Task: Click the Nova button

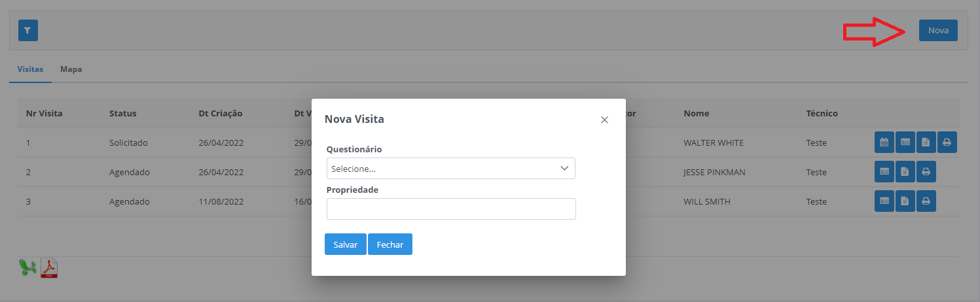Action: tap(937, 31)
